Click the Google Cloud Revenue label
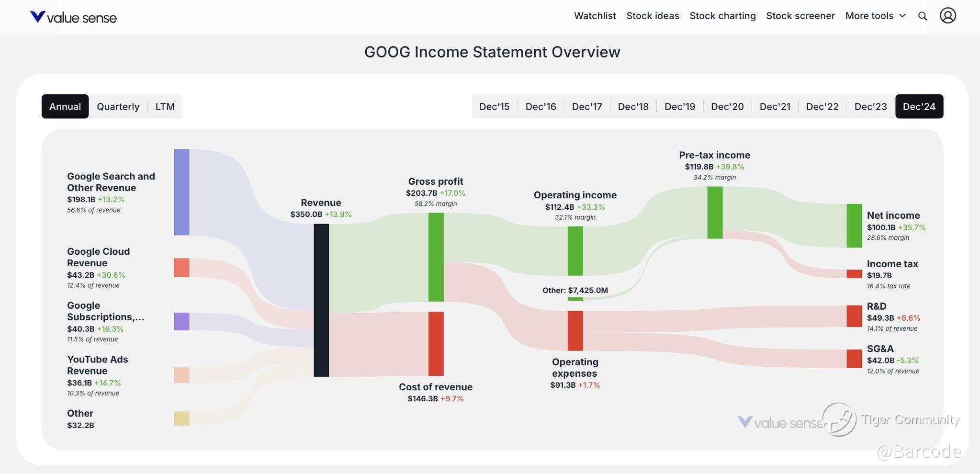Screen dimensions: 980x474 [98, 257]
